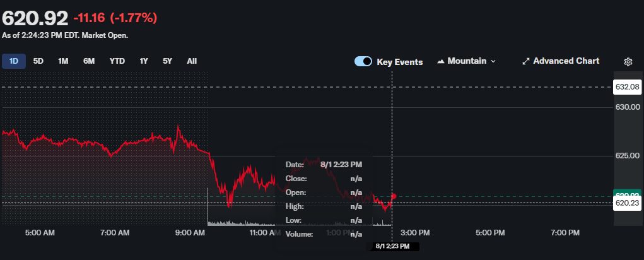Click the 632.08 previous close label
Viewport: 644px width, 260px height.
click(627, 87)
